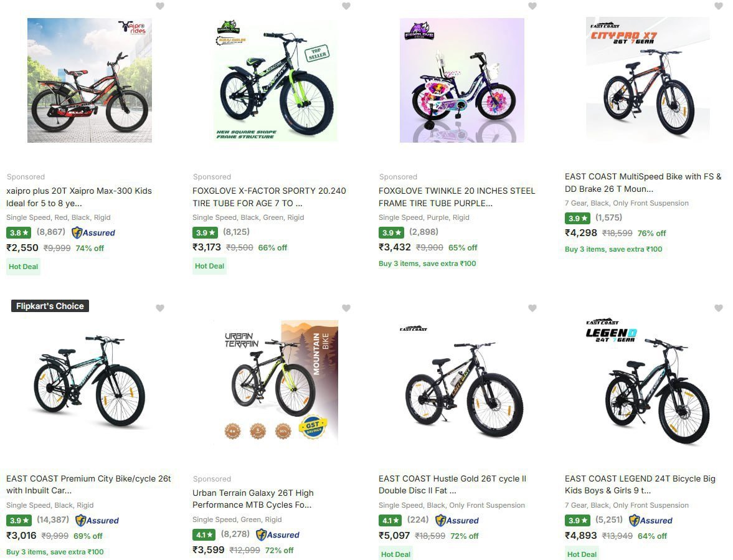Click the 4.1 star rating badge on Hustle Gold
This screenshot has width=733, height=560.
point(390,520)
